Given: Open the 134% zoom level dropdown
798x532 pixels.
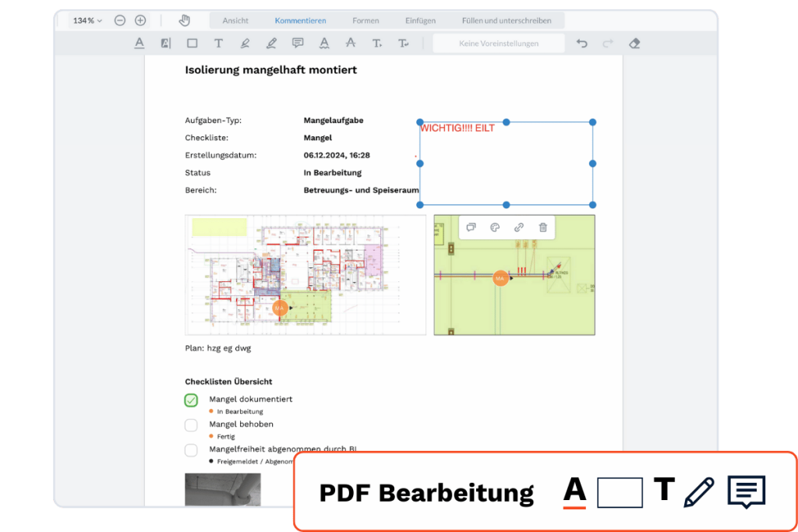Looking at the screenshot, I should coord(87,20).
